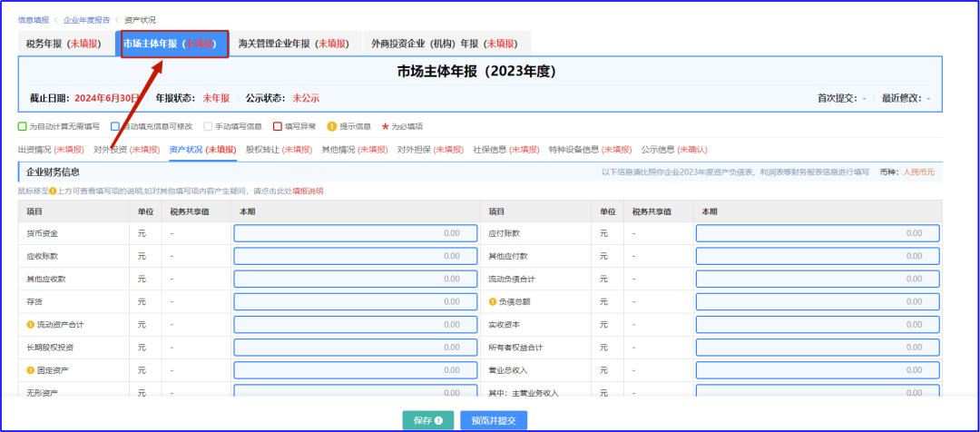The image size is (980, 432).
Task: Go to the 社保信息 section
Action: [x=506, y=150]
